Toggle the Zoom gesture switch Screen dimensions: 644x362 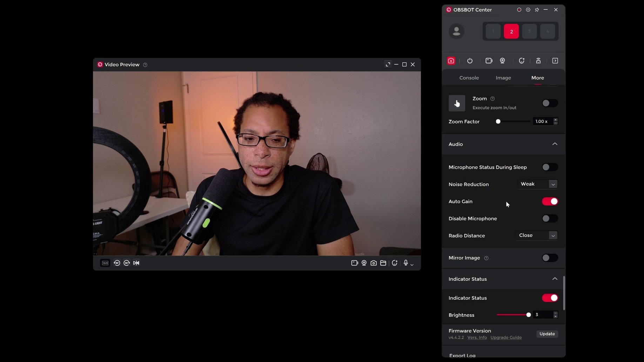(549, 103)
